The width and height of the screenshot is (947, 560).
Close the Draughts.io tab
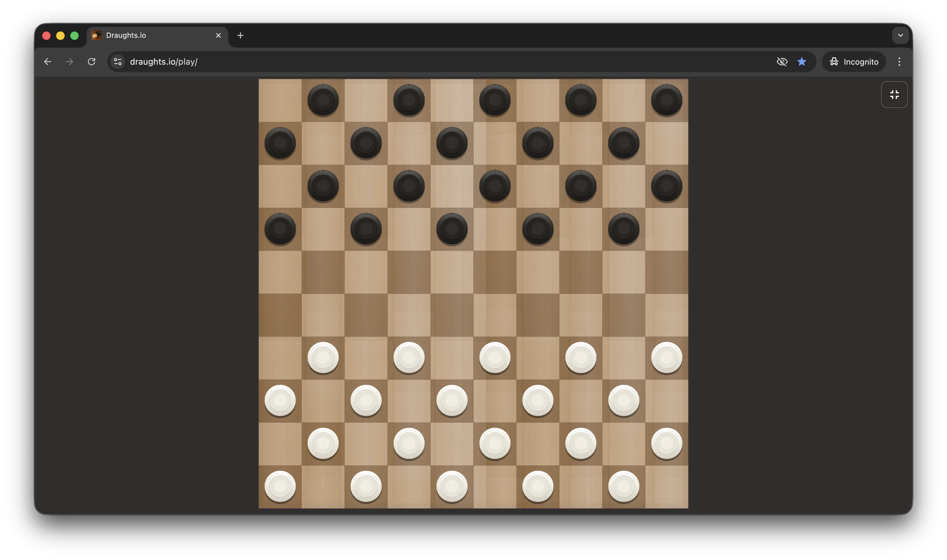218,35
